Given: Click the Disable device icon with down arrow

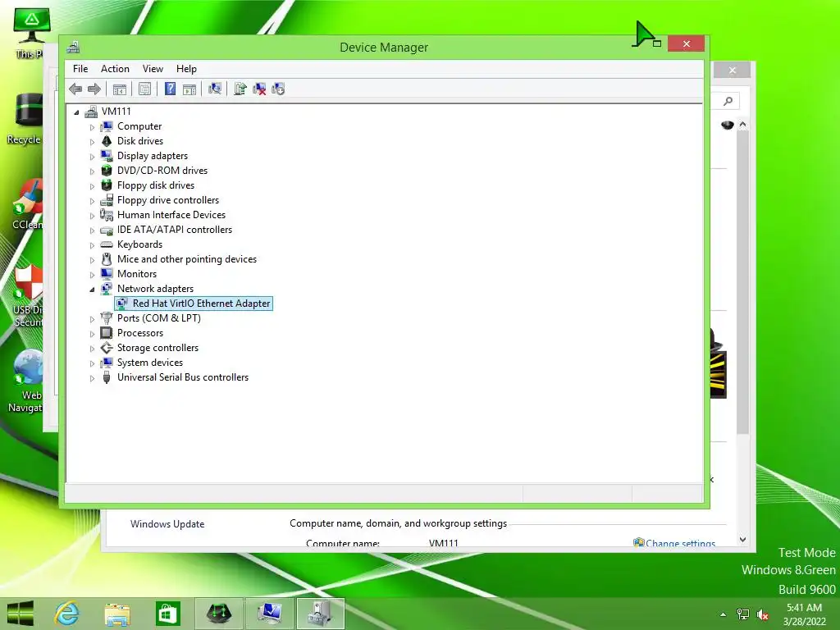Looking at the screenshot, I should (278, 89).
